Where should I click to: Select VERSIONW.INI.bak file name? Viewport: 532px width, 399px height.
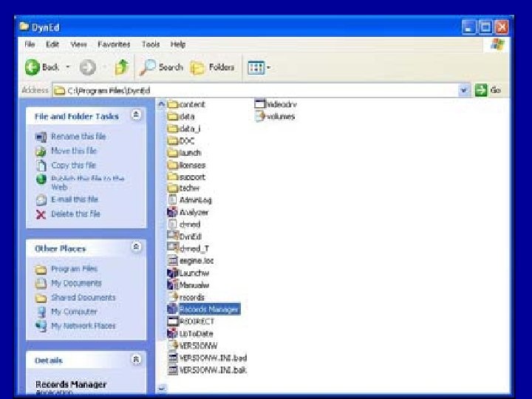[x=213, y=370]
